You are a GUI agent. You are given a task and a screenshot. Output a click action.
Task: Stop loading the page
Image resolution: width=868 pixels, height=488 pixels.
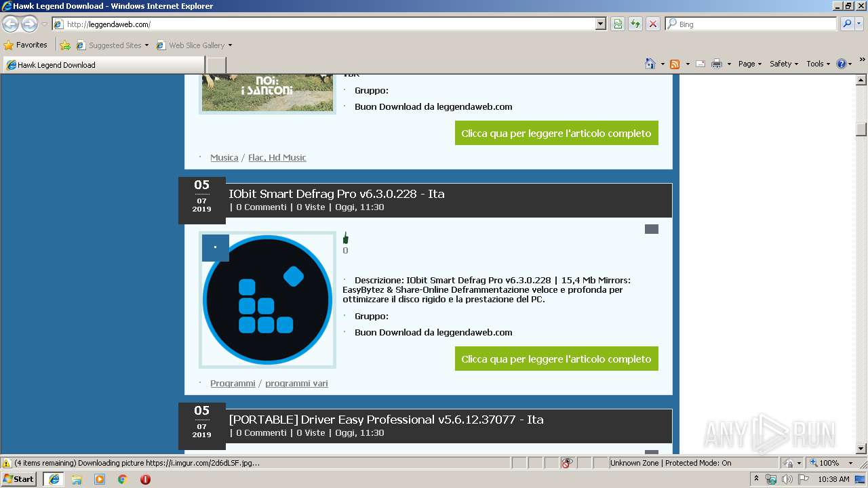coord(653,24)
